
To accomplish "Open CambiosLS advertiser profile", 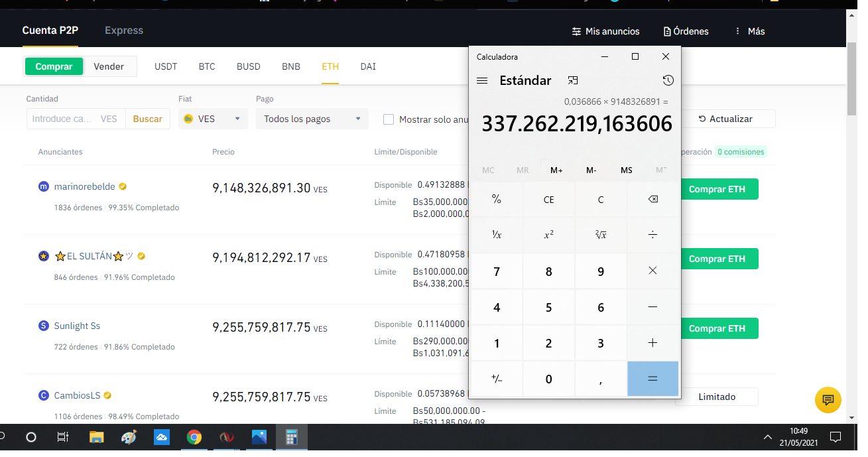I will tap(77, 395).
